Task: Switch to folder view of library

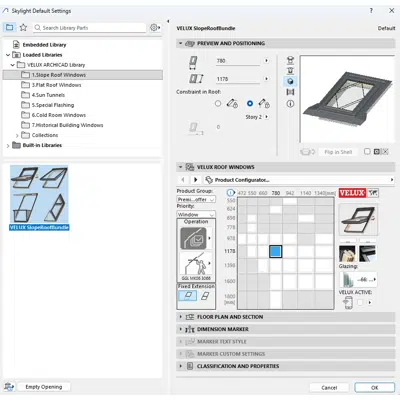Action: click(x=10, y=27)
